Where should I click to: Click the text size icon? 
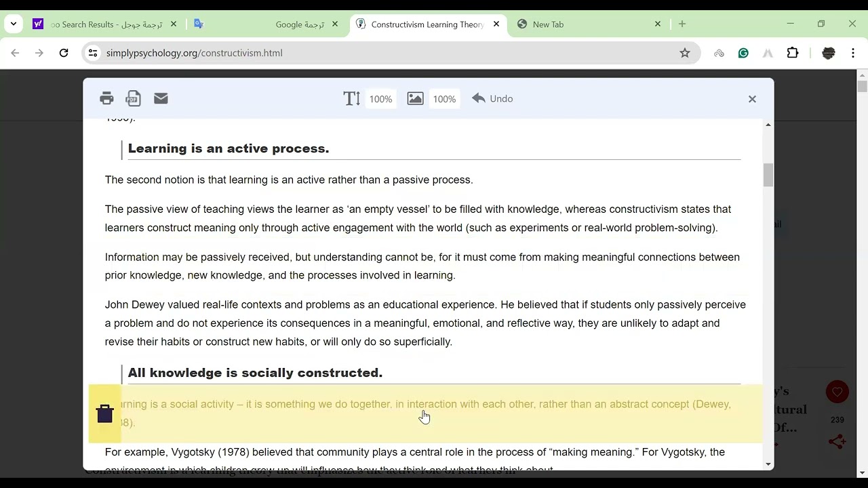pyautogui.click(x=351, y=99)
